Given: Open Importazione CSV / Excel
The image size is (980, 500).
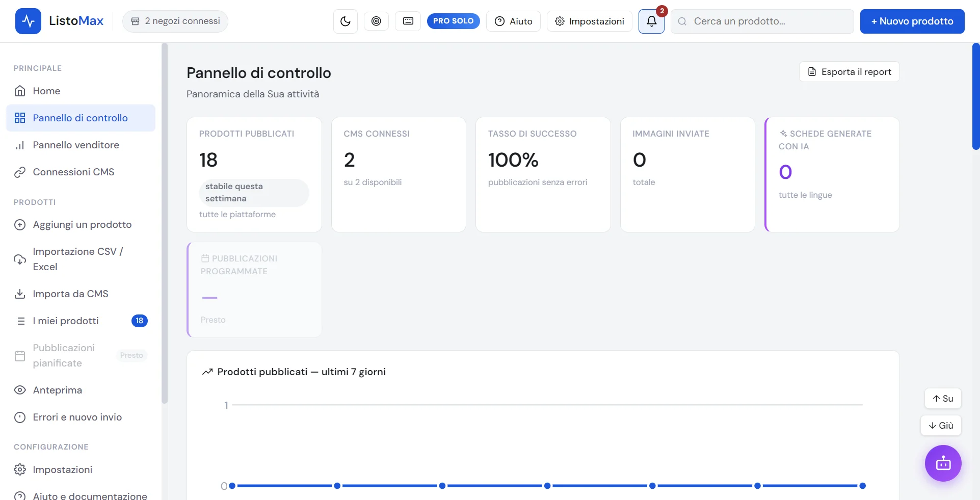Looking at the screenshot, I should [81, 259].
